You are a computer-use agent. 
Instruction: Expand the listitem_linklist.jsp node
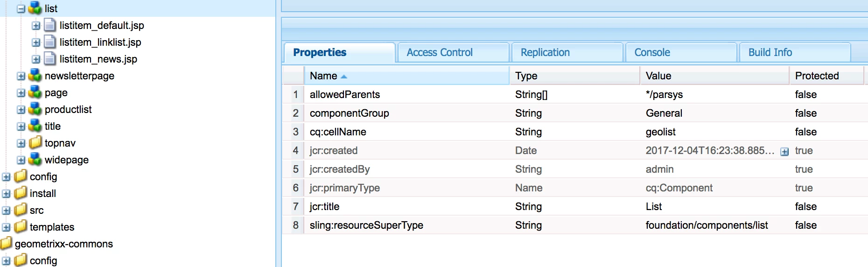pyautogui.click(x=36, y=42)
